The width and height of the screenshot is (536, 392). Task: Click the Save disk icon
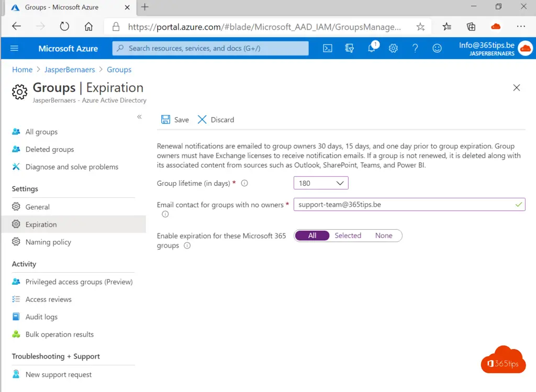click(165, 120)
